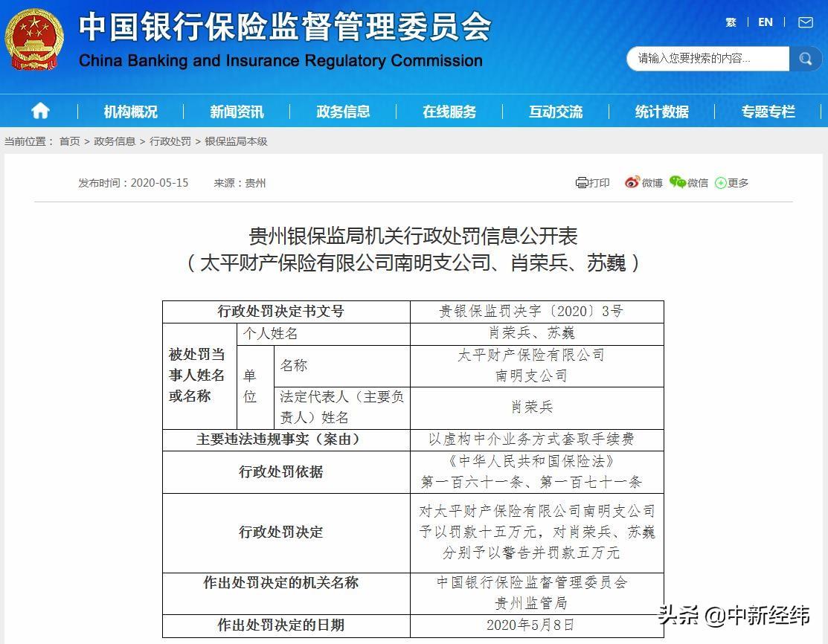Share via the Weibo icon

pyautogui.click(x=632, y=182)
